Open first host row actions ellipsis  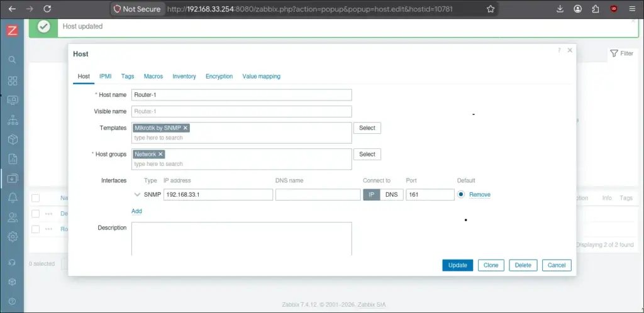point(49,214)
